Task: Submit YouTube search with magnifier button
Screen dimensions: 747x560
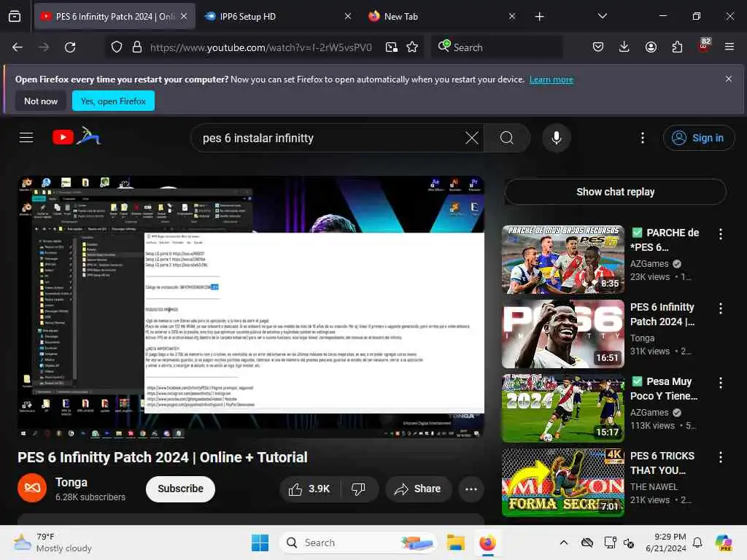Action: 507,138
